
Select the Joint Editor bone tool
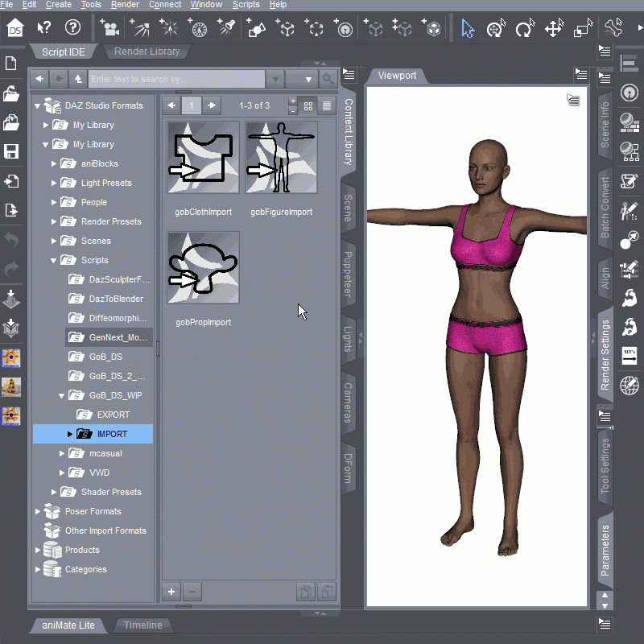point(613,28)
